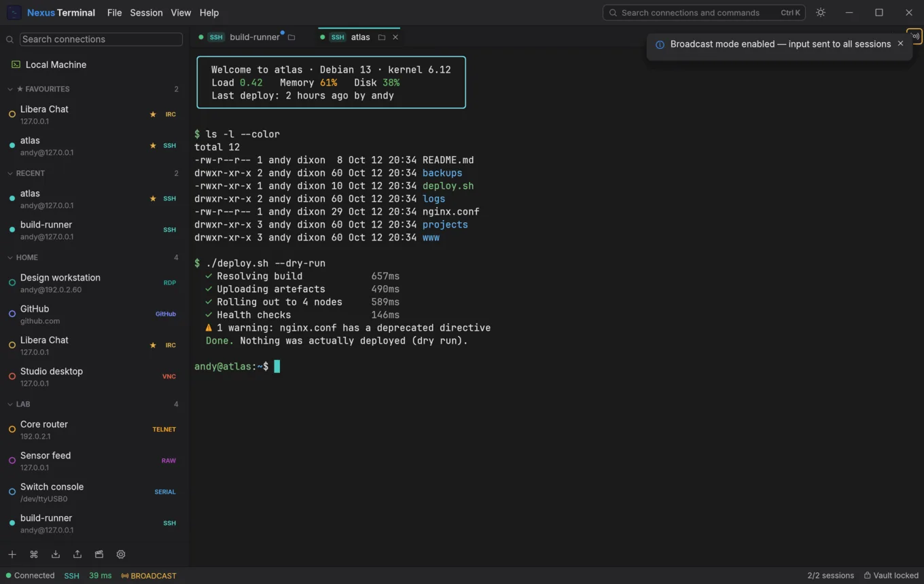Image resolution: width=924 pixels, height=584 pixels.
Task: Open the folder icon on build-runner tab
Action: click(x=291, y=37)
